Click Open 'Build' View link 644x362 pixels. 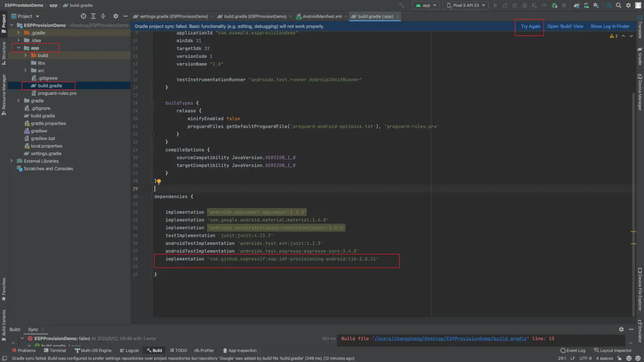coord(565,26)
